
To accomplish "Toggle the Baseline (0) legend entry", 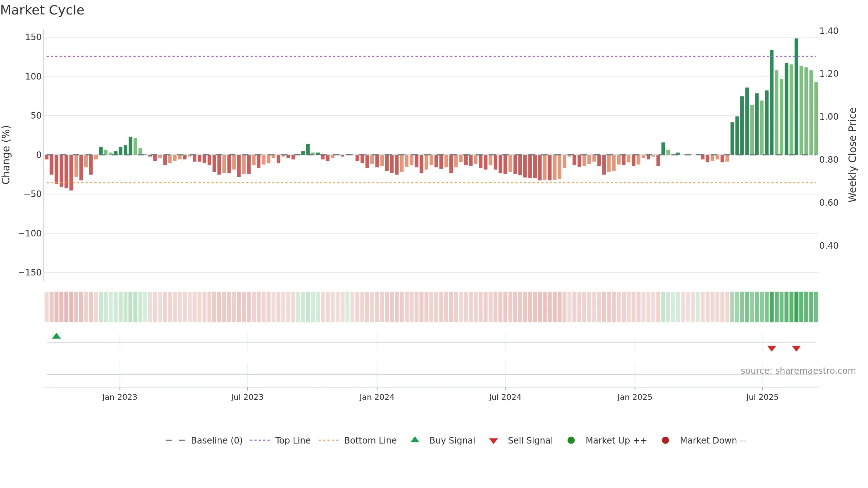I will coord(204,440).
